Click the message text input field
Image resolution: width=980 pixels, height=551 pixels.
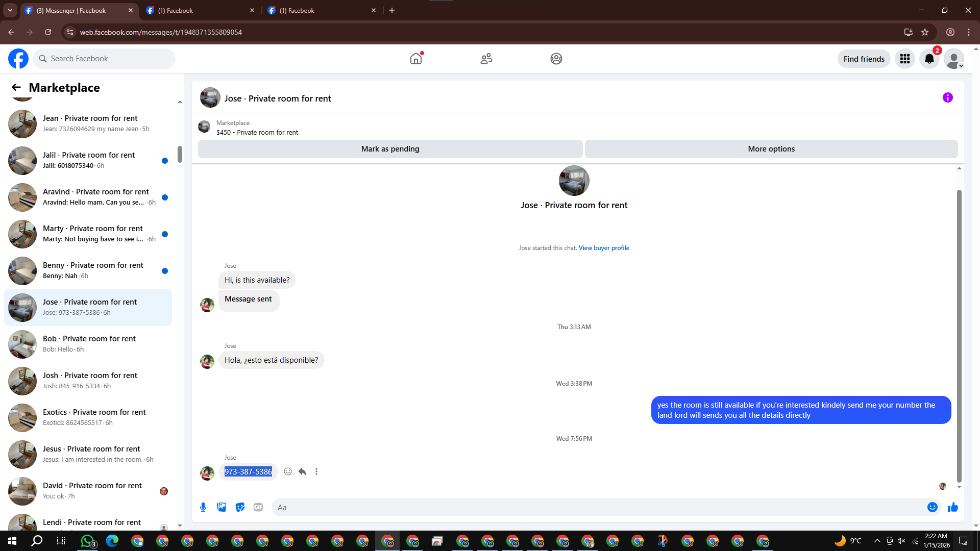pyautogui.click(x=597, y=507)
